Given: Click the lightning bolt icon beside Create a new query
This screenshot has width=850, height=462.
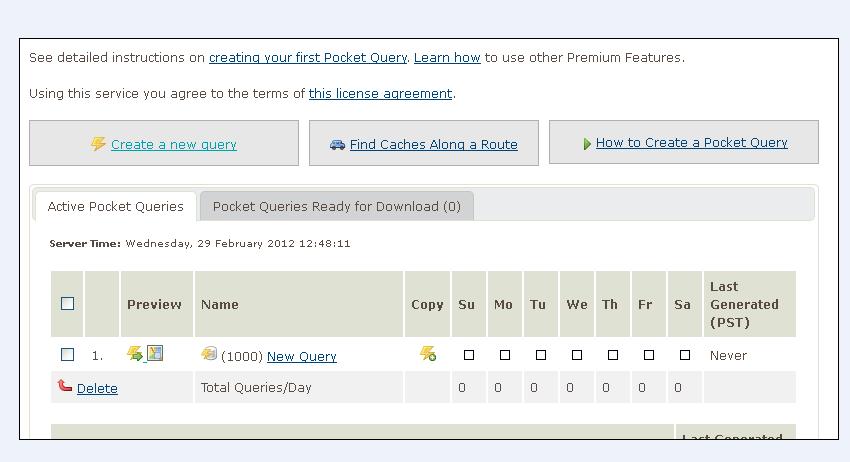Looking at the screenshot, I should coord(98,144).
